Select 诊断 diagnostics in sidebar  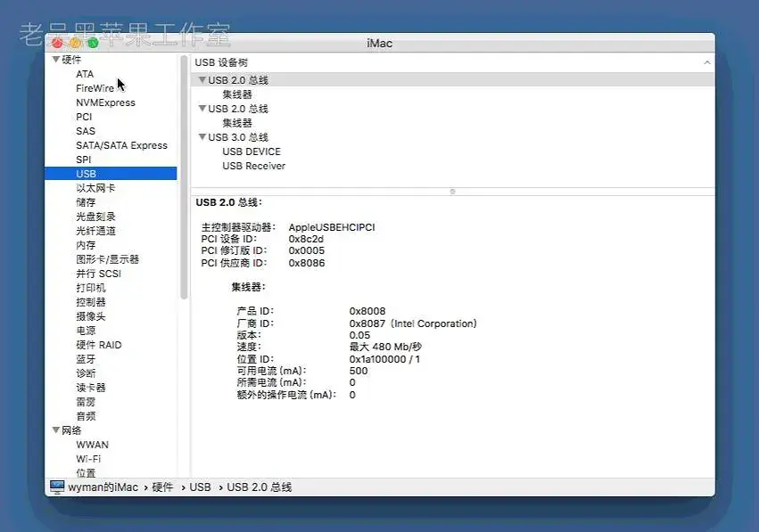pos(86,373)
